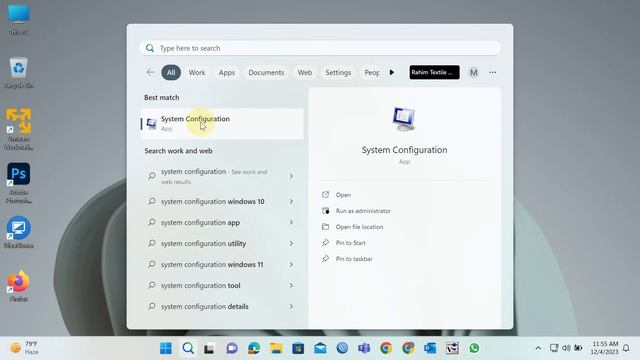This screenshot has width=640, height=360.
Task: Switch to the Settings filter tab
Action: point(338,72)
